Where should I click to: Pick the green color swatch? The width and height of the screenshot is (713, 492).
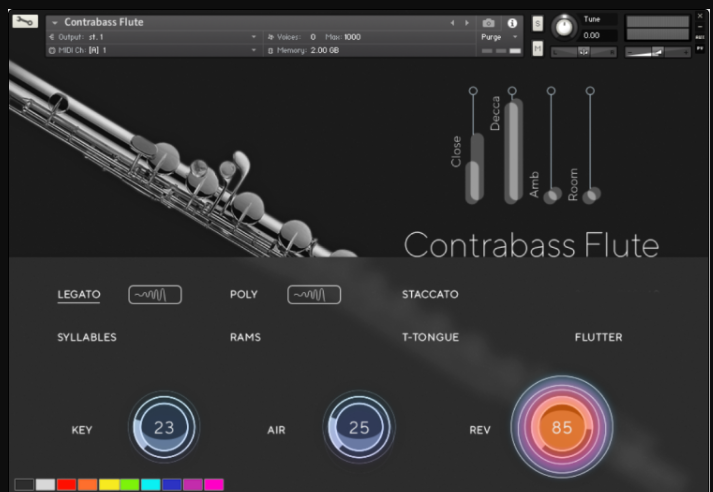pos(130,484)
